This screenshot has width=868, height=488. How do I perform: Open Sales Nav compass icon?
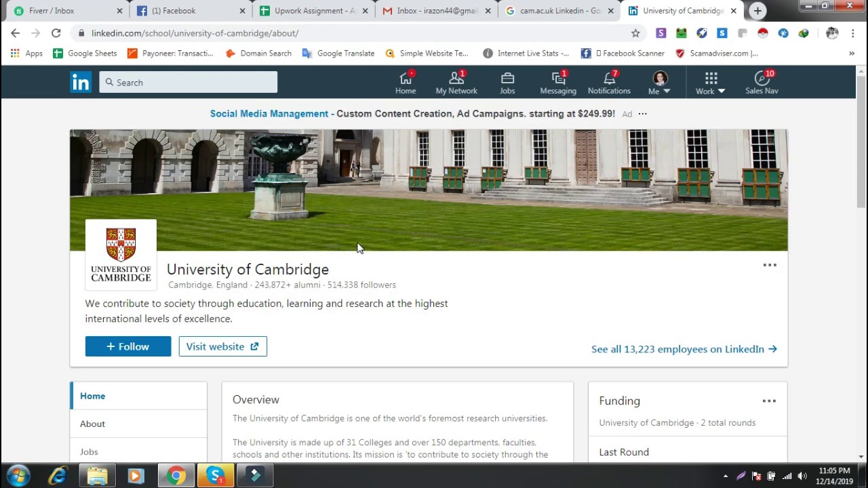click(762, 83)
